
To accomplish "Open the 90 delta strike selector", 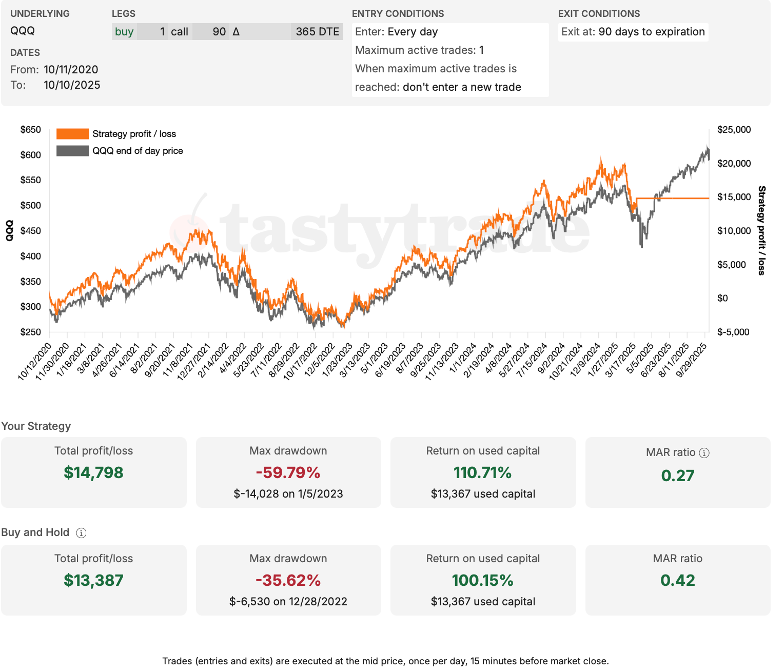I will point(220,31).
